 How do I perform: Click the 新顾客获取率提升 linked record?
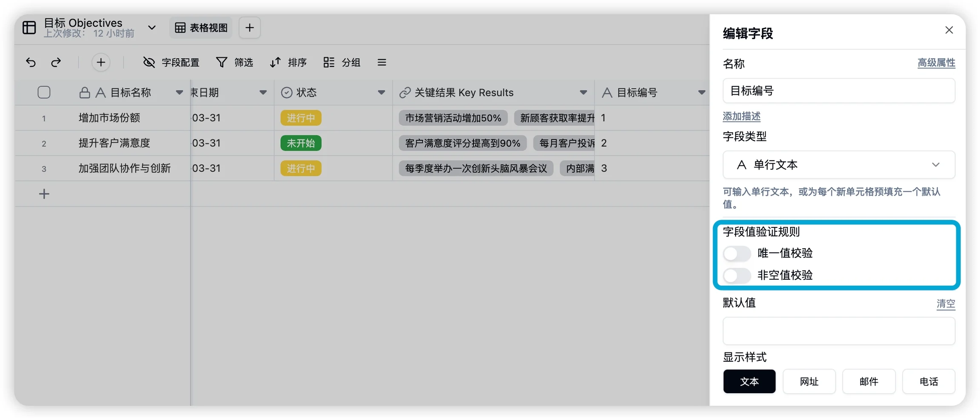pyautogui.click(x=554, y=118)
